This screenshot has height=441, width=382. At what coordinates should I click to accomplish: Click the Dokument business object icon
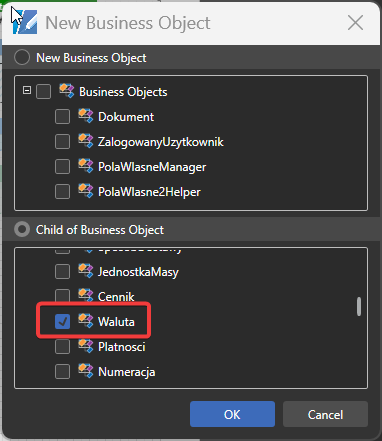[86, 116]
